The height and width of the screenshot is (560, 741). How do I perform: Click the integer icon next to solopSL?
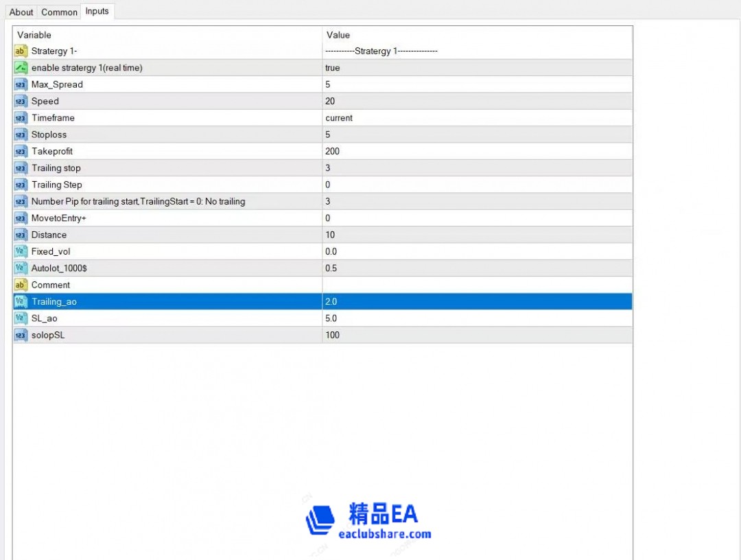pos(21,335)
